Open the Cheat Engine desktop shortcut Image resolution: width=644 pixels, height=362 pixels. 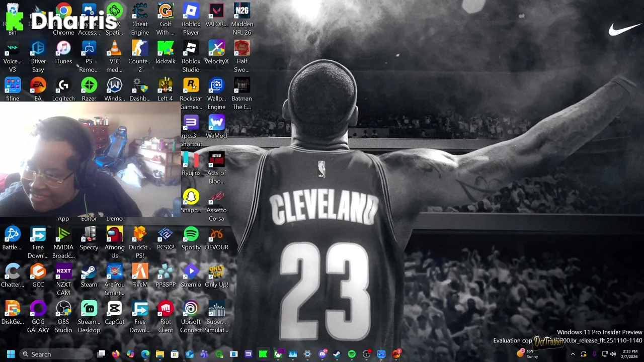[140, 19]
